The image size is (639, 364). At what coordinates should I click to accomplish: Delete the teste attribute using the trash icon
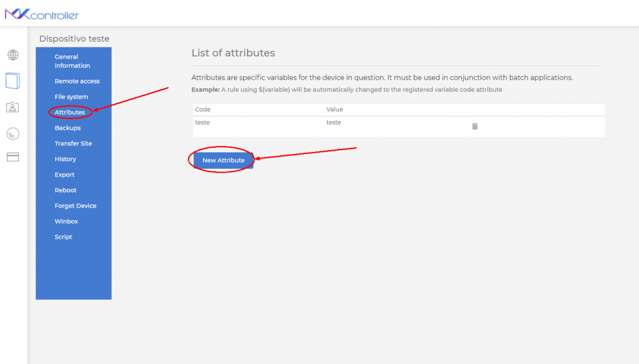475,125
